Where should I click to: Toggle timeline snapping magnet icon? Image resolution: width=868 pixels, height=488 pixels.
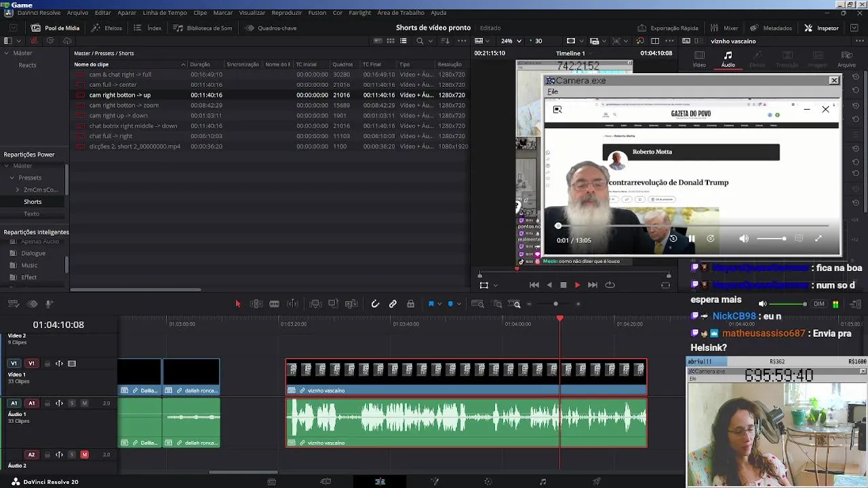(375, 304)
